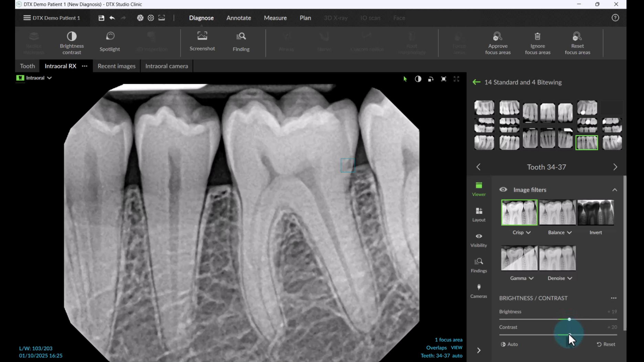Expand the Gamma filter dropdown
This screenshot has height=362, width=644.
pyautogui.click(x=531, y=278)
